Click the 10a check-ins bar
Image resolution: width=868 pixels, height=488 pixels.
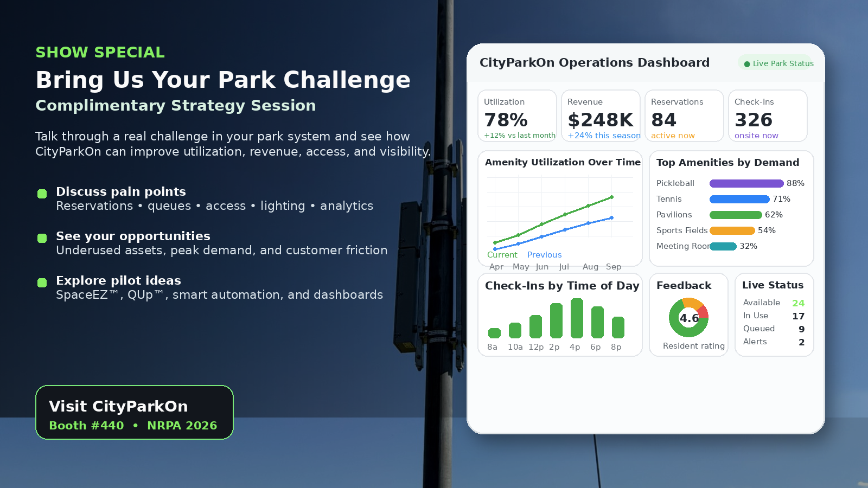coord(515,330)
